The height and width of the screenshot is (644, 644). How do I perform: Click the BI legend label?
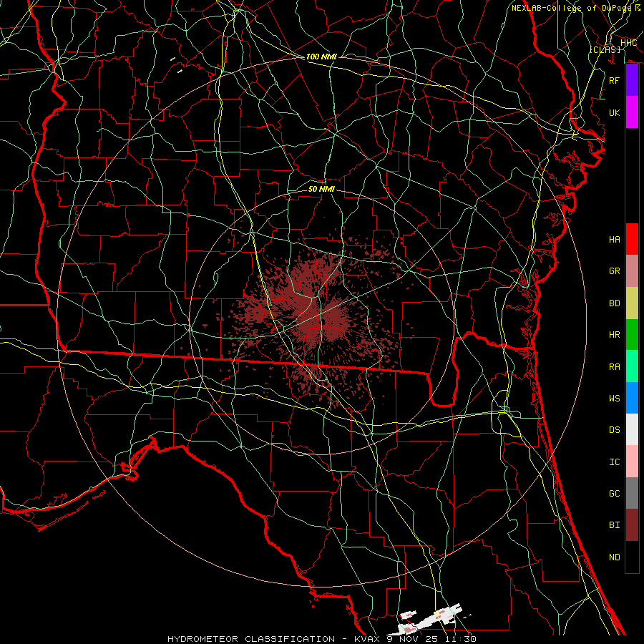tap(615, 525)
